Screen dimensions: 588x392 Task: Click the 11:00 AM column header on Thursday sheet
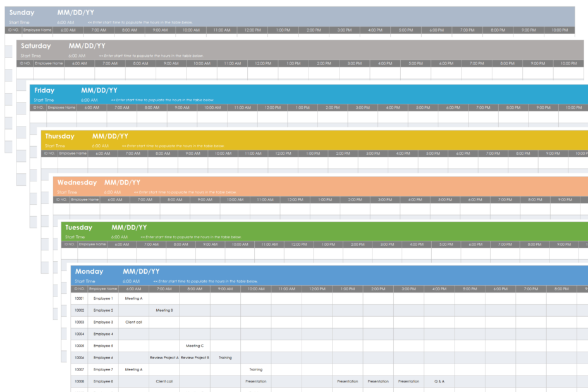(x=253, y=154)
